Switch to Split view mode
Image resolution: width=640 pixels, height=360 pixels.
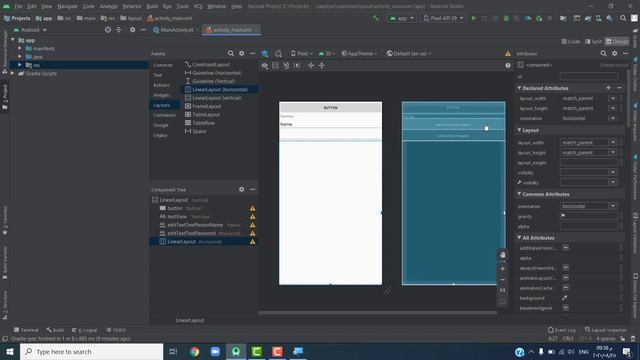tap(593, 42)
